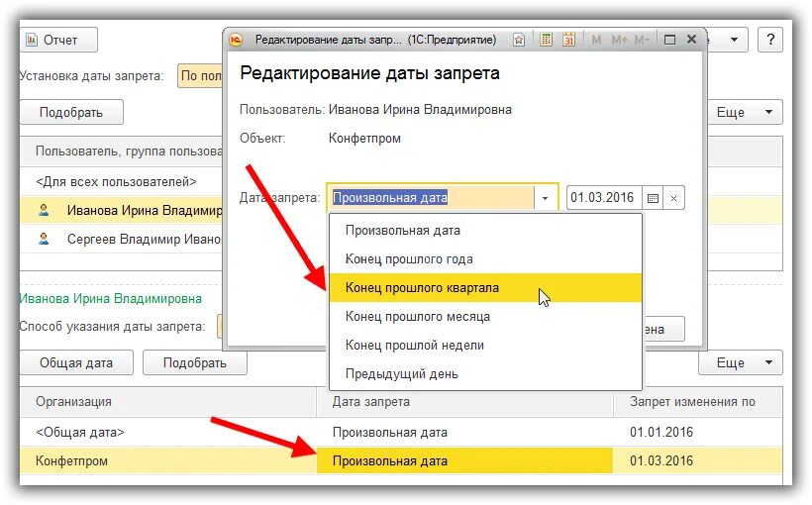Image resolution: width=812 pixels, height=505 pixels.
Task: Maximize the date edit dialog window
Action: tap(669, 40)
